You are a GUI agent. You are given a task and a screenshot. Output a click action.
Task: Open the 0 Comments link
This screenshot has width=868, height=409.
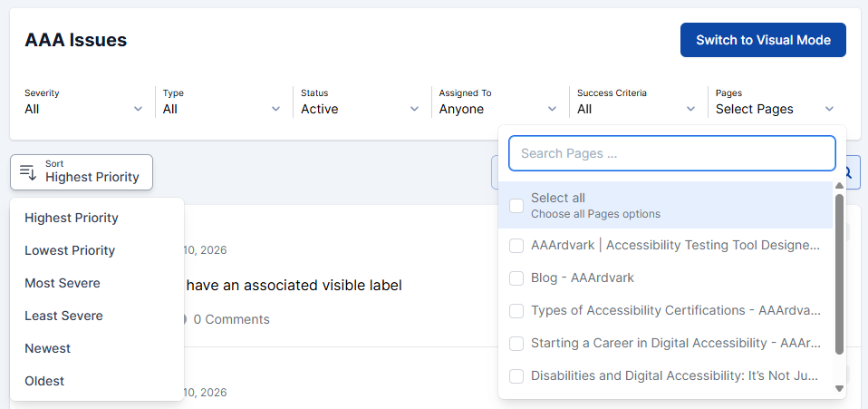pos(231,319)
